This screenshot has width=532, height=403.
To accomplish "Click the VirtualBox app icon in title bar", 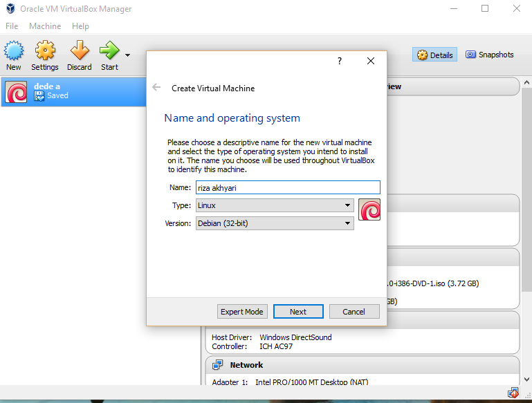I will 10,8.
